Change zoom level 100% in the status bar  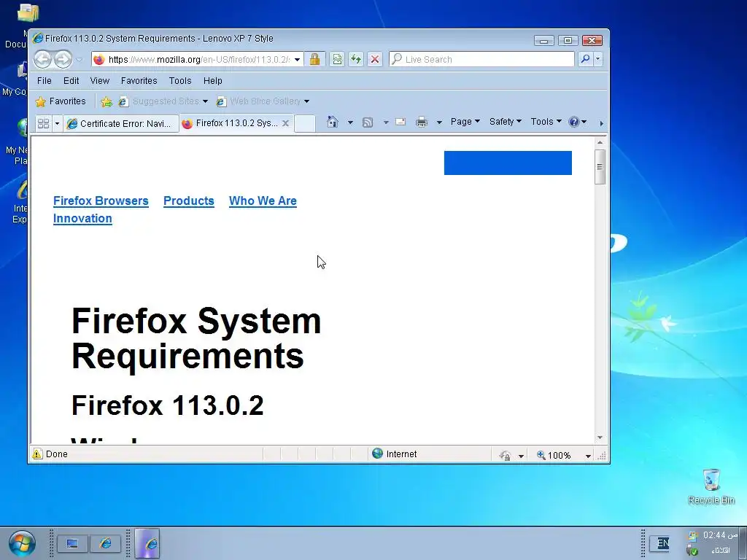point(554,455)
